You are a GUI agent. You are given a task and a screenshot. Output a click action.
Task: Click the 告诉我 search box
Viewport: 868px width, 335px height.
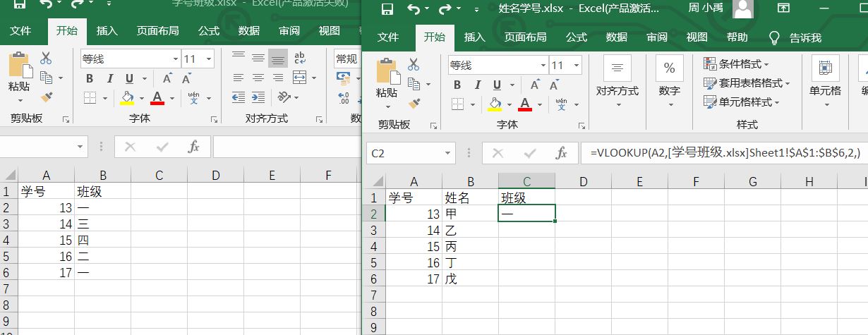pos(795,37)
